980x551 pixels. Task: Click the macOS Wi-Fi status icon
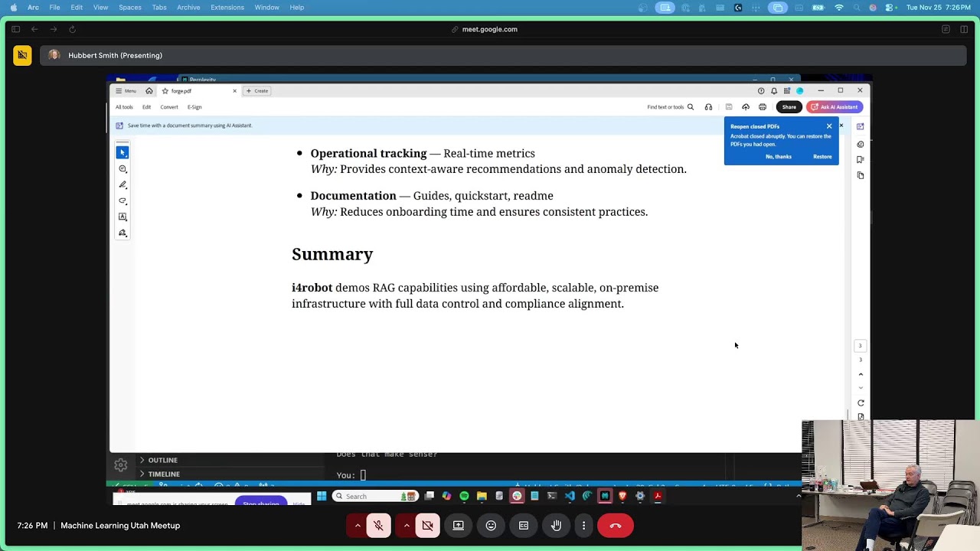pos(839,8)
